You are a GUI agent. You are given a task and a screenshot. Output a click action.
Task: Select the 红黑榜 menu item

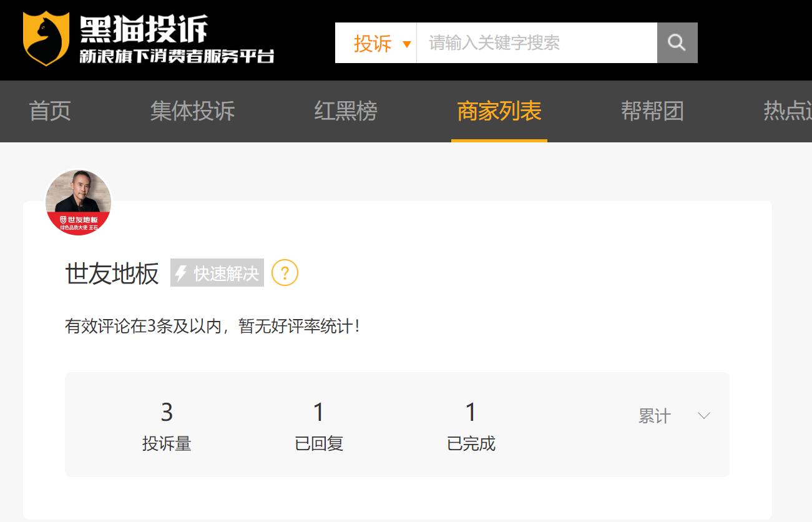[x=345, y=111]
